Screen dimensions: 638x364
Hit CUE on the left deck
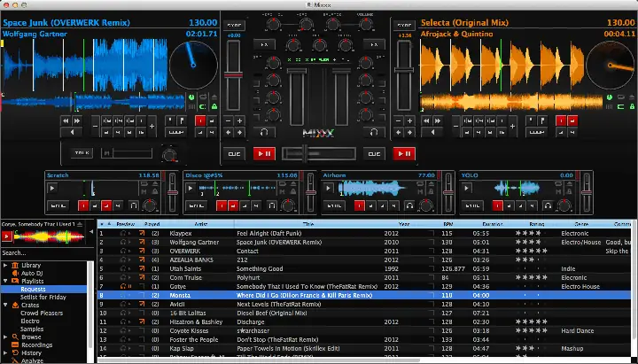coord(234,154)
